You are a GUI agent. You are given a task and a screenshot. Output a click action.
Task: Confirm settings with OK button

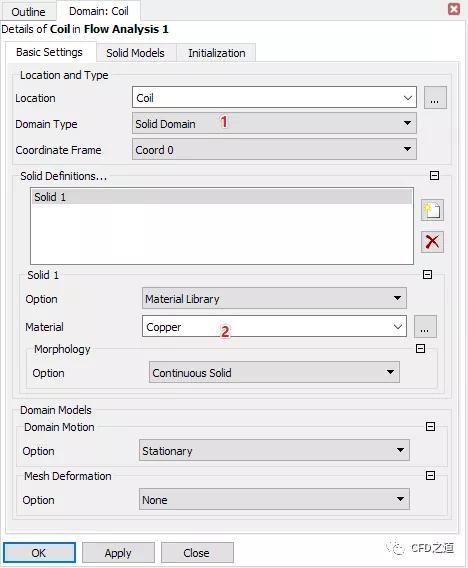[39, 553]
